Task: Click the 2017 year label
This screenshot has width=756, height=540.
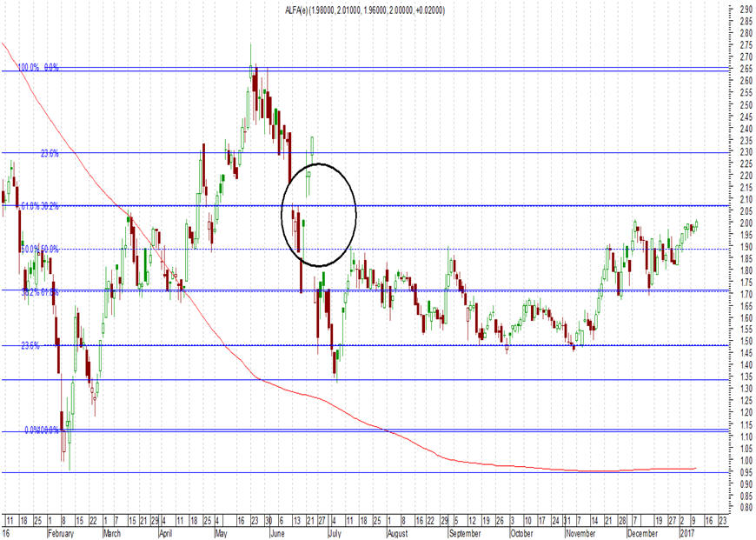Action: coord(686,533)
